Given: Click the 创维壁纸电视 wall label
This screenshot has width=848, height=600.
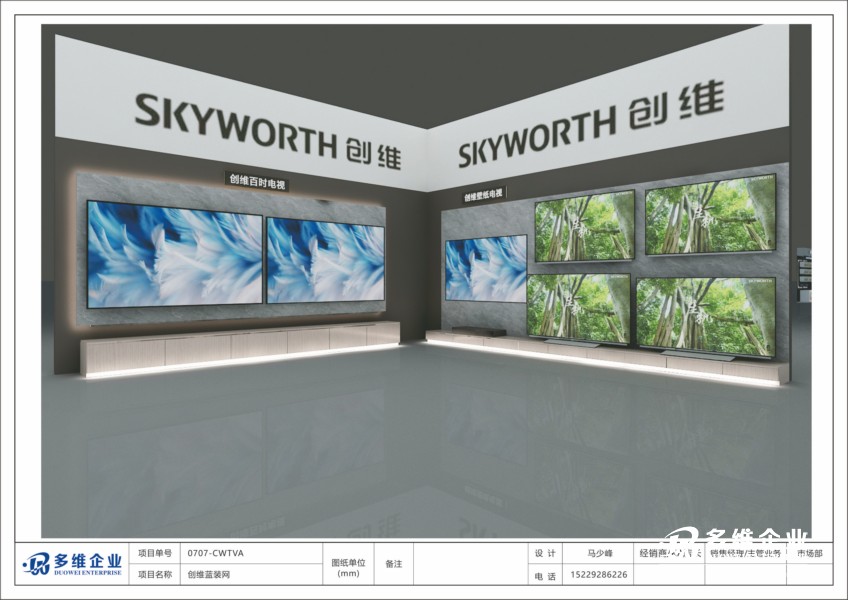Looking at the screenshot, I should (x=483, y=195).
